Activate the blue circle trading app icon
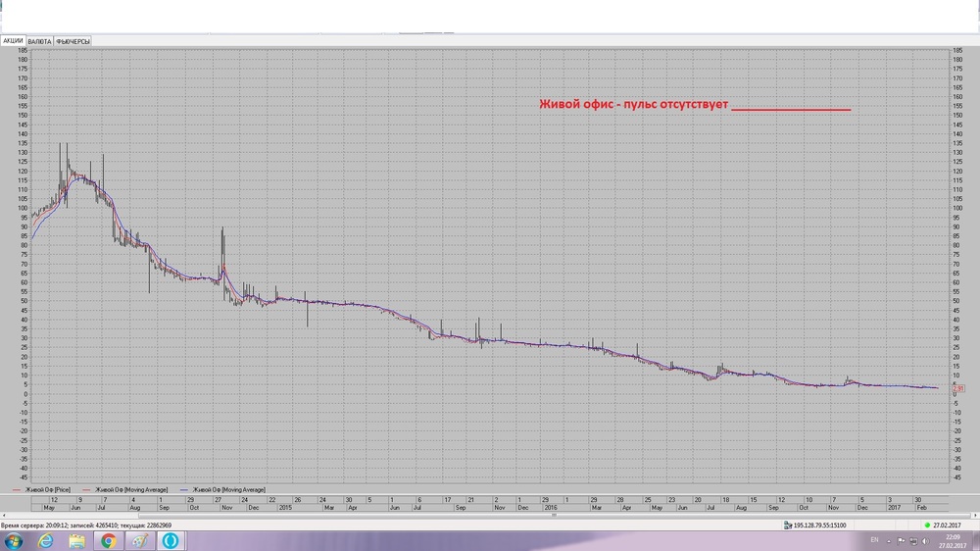Screen dimensions: 980x551 point(171,541)
